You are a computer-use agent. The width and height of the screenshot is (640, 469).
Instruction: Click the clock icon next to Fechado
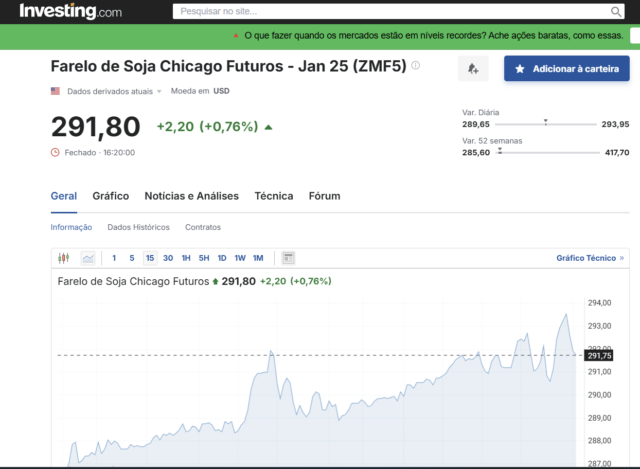(55, 152)
